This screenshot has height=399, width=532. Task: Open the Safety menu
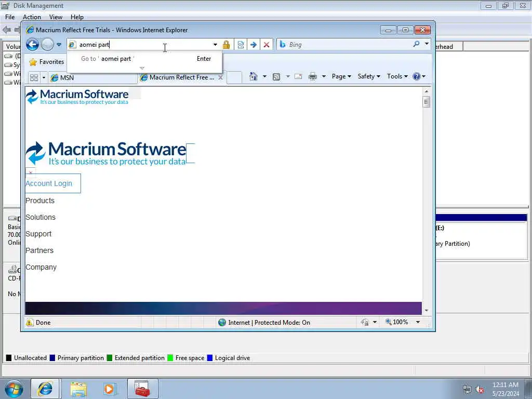point(369,76)
